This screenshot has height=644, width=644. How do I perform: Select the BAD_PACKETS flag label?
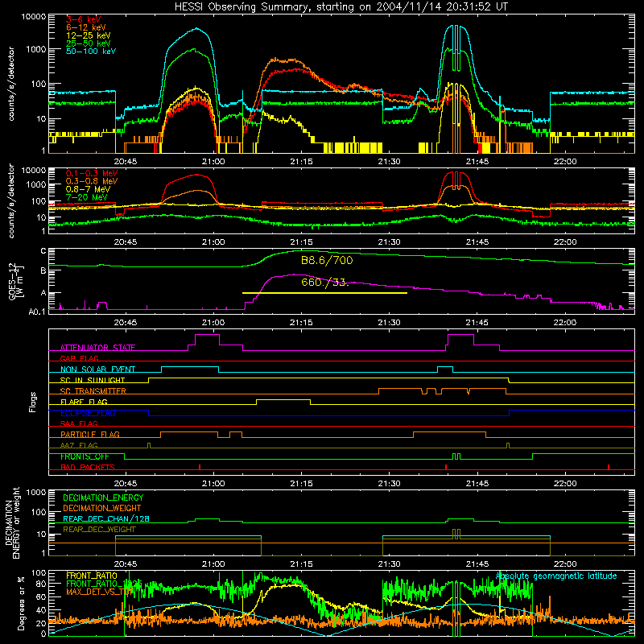pos(88,467)
